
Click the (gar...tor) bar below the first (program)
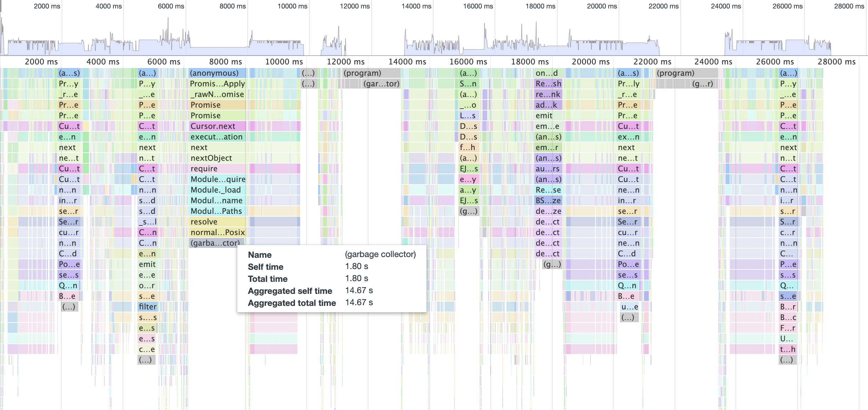click(381, 84)
